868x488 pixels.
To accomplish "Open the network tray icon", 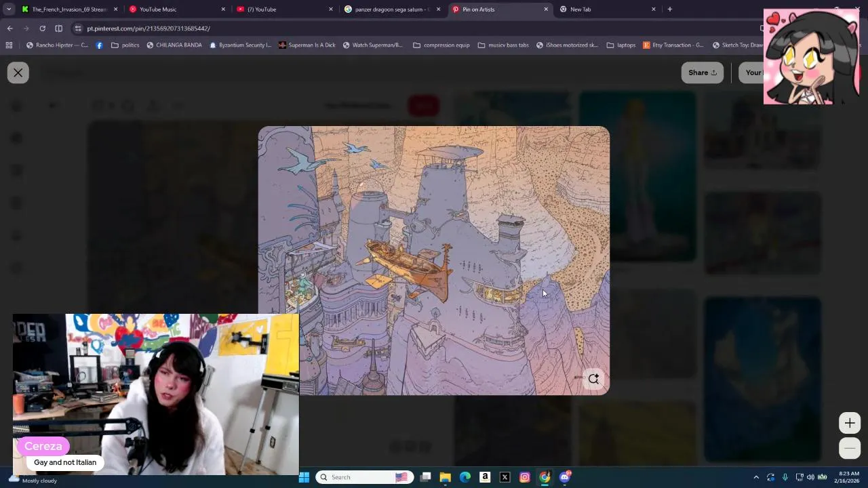I will pyautogui.click(x=800, y=477).
